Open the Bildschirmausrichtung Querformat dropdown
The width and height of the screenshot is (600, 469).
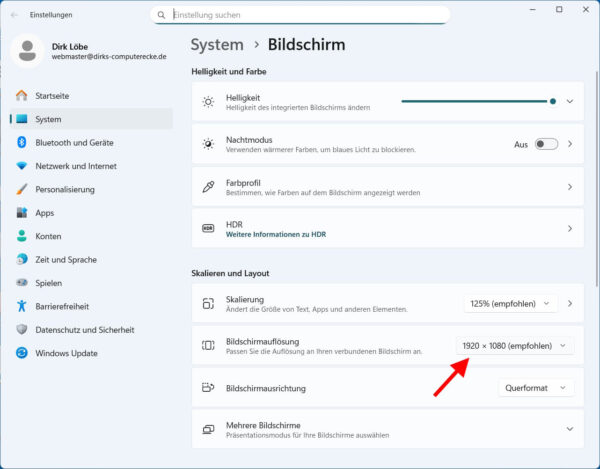coord(536,388)
